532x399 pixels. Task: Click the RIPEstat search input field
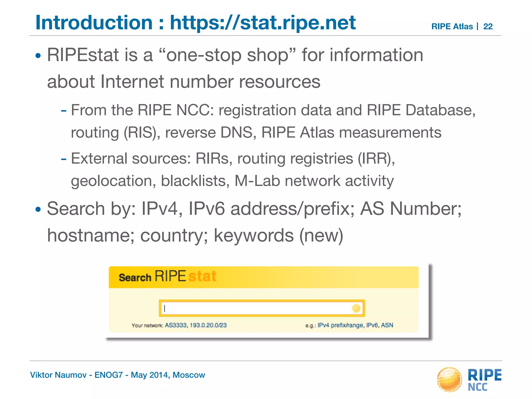[x=262, y=308]
